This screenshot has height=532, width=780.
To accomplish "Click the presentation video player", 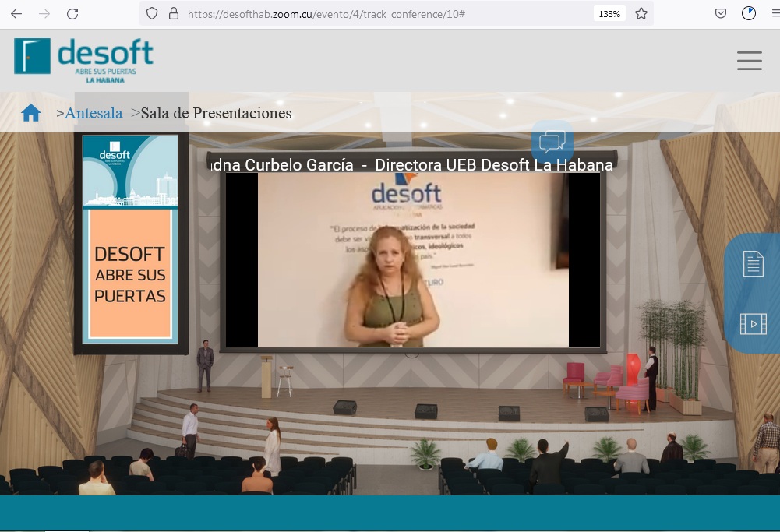I will (x=413, y=260).
